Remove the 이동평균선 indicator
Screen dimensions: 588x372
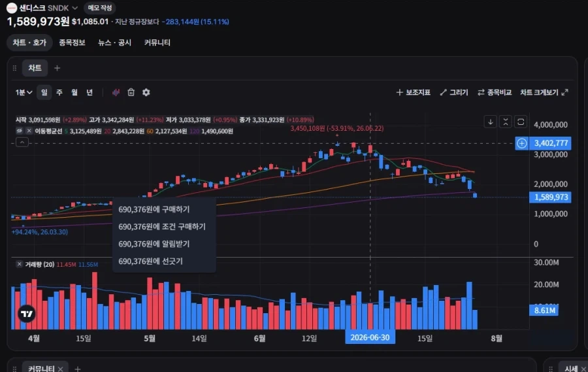point(29,131)
